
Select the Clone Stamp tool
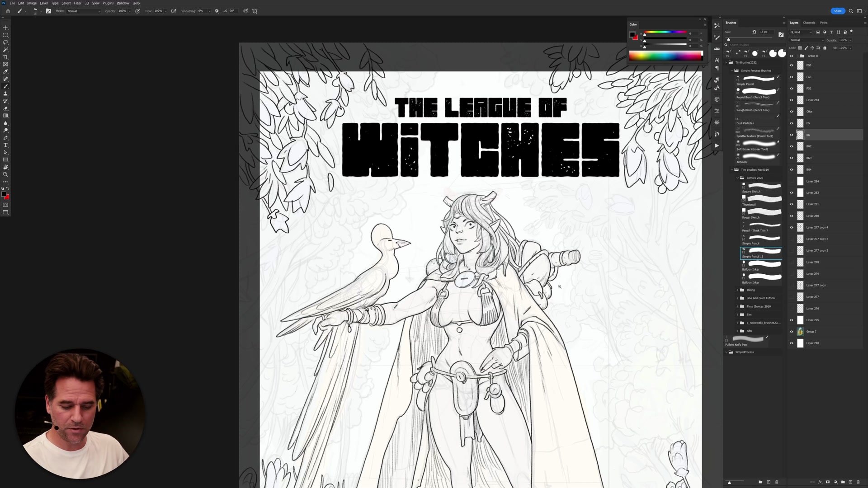tap(5, 94)
